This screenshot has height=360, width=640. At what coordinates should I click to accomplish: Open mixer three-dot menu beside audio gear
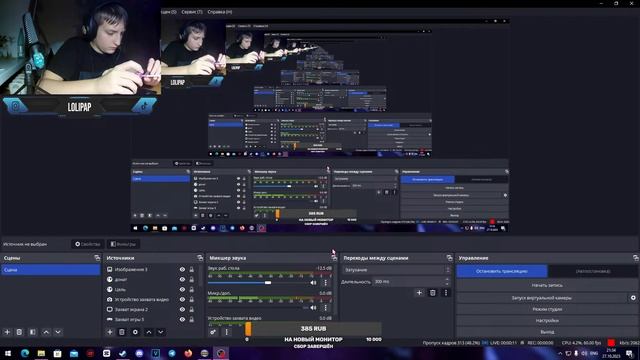[x=227, y=332]
